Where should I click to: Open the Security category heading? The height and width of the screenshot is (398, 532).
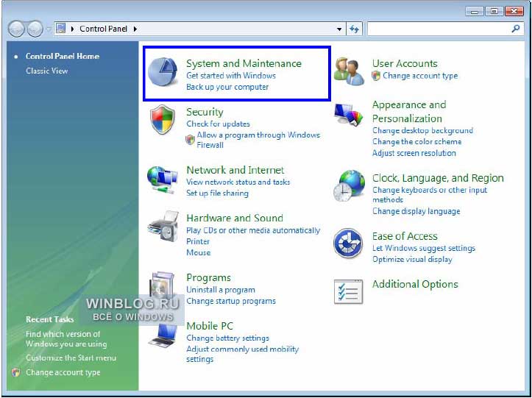pyautogui.click(x=205, y=112)
